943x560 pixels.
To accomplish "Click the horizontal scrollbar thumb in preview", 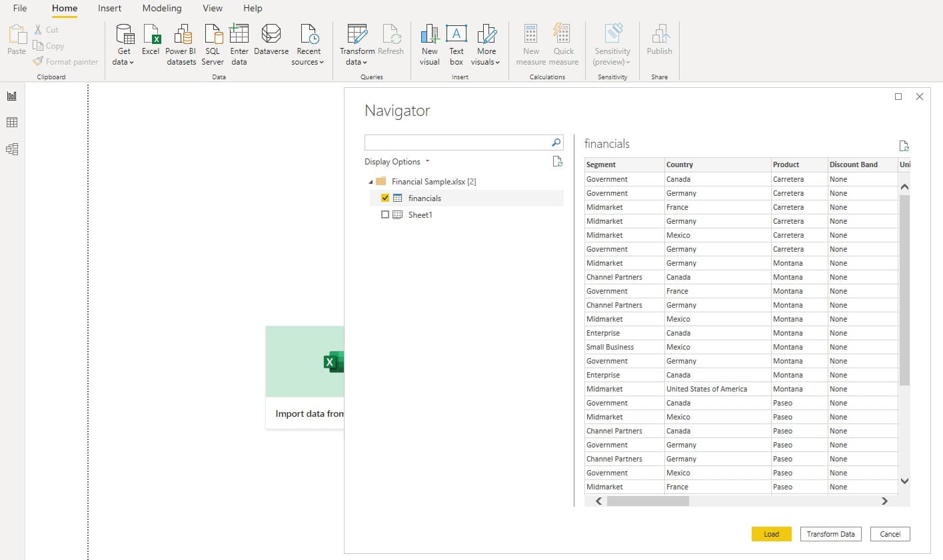I will 648,501.
